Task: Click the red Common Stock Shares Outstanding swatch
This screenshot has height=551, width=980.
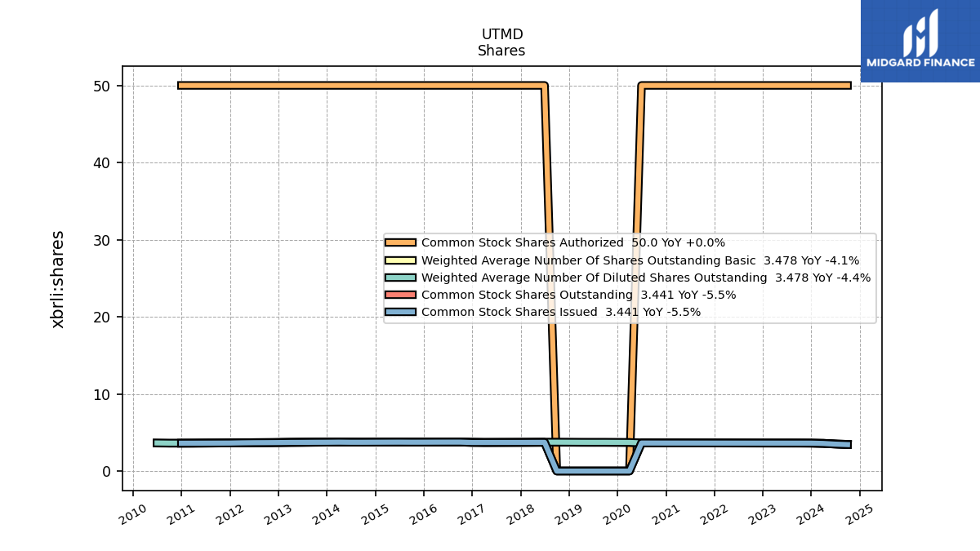Action: coord(400,295)
